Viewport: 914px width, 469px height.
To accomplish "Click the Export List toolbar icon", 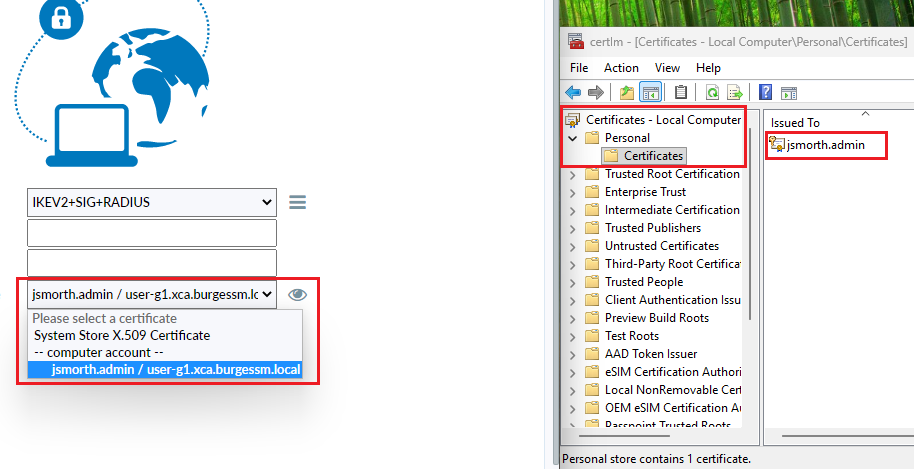I will [734, 92].
